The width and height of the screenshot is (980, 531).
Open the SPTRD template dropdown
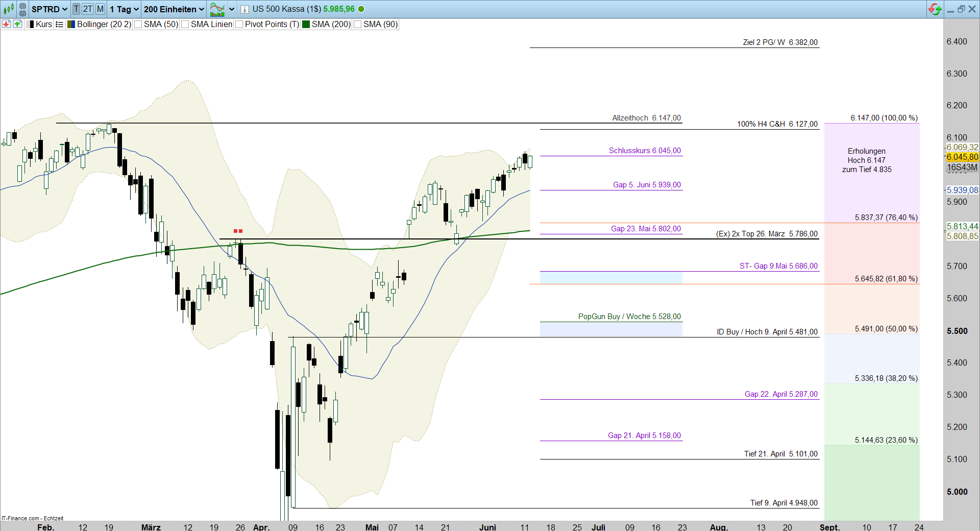(49, 9)
